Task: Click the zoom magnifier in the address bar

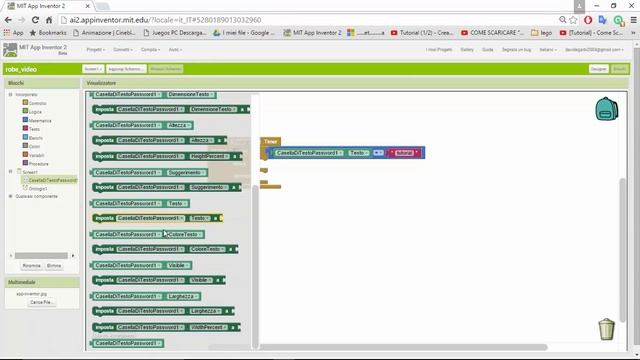Action: (x=562, y=20)
